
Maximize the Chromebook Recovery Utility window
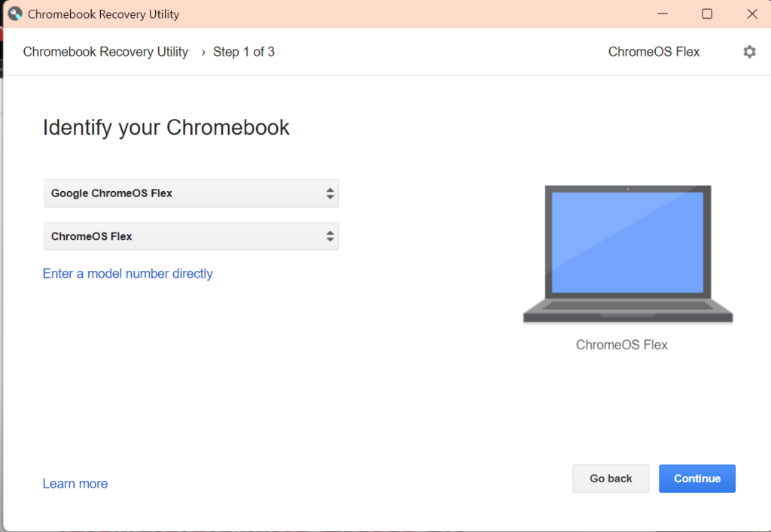(x=707, y=14)
